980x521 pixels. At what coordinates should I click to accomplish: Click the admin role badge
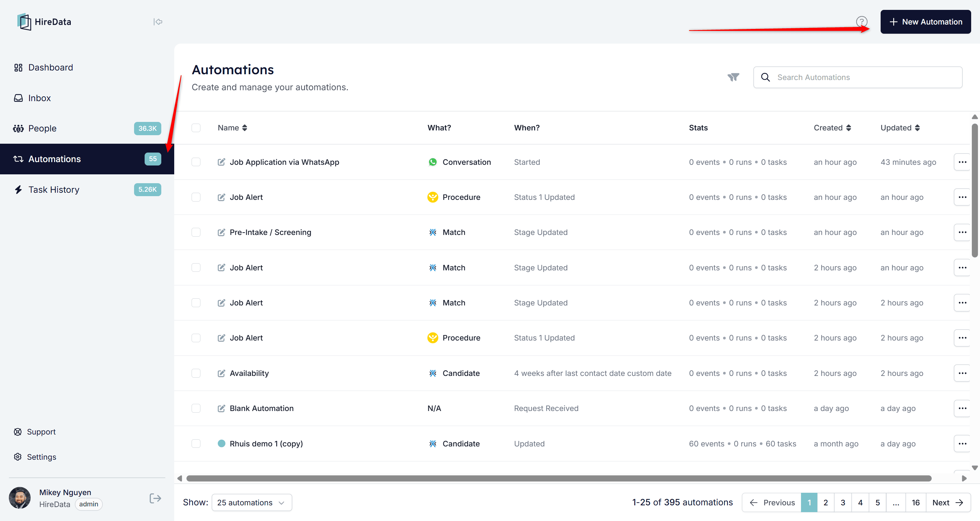[88, 504]
